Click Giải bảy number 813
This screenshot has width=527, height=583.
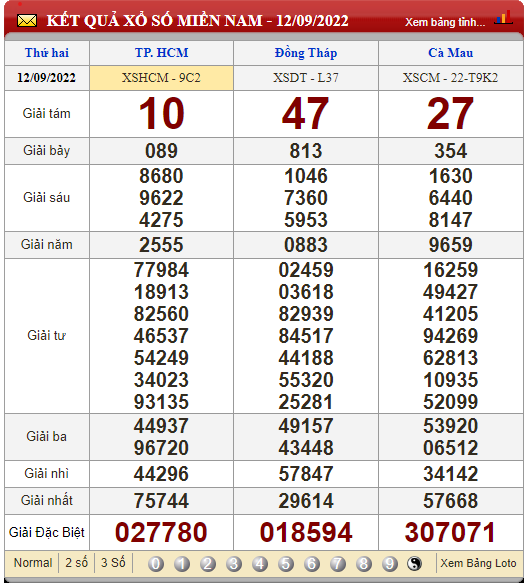click(306, 151)
